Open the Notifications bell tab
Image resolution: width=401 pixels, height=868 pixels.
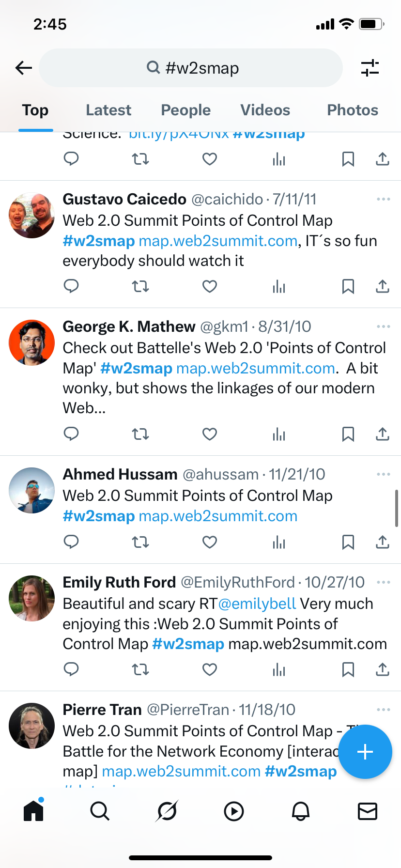tap(300, 811)
